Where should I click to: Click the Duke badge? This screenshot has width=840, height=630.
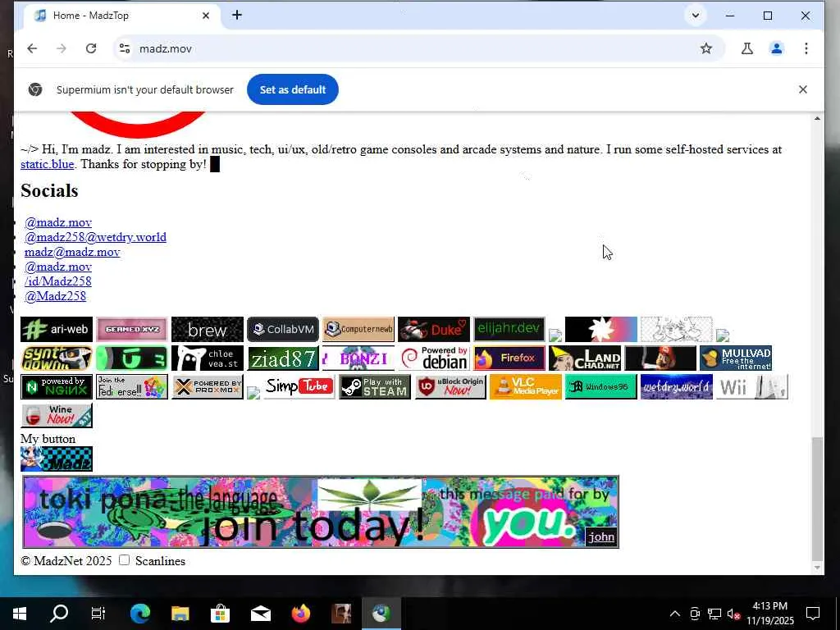(x=434, y=329)
